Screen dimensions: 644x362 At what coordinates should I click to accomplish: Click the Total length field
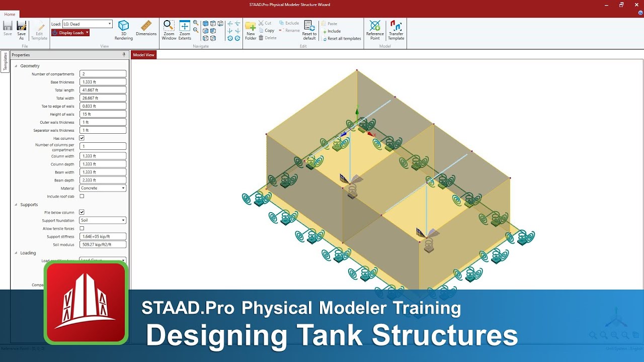pyautogui.click(x=103, y=90)
